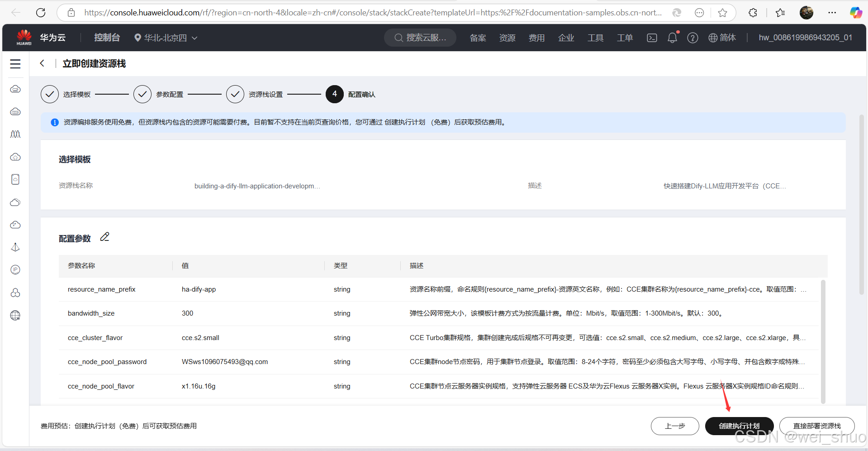
Task: Open browser extensions puzzle icon
Action: point(753,13)
